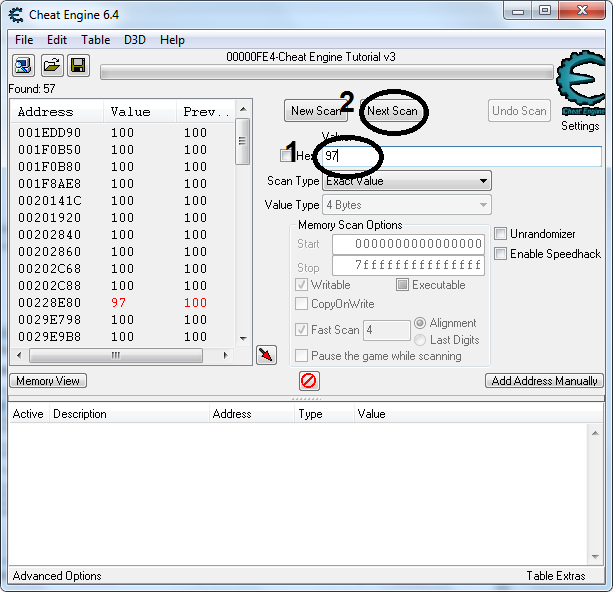
Task: Click the Prev.. column header
Action: pos(206,112)
